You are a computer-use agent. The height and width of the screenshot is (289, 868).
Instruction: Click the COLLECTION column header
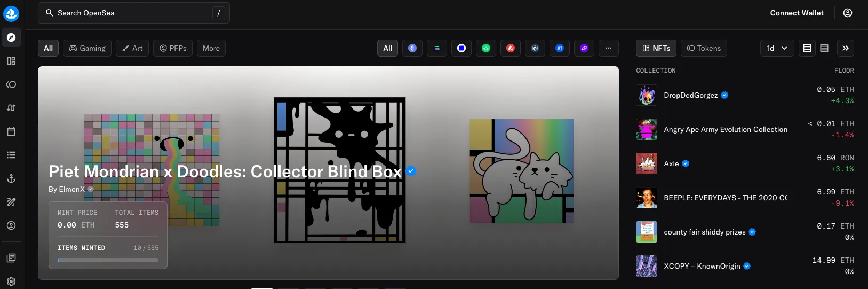[x=656, y=71]
